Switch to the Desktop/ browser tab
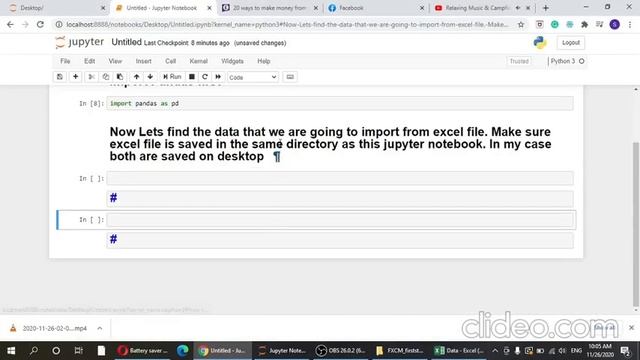Screen dimensions: 640x360 [57, 8]
